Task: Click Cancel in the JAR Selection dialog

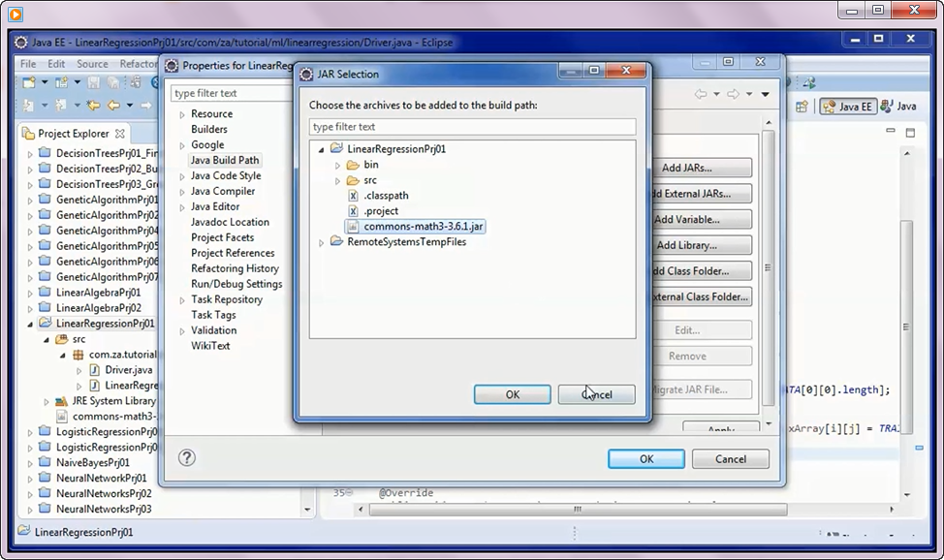Action: 597,394
